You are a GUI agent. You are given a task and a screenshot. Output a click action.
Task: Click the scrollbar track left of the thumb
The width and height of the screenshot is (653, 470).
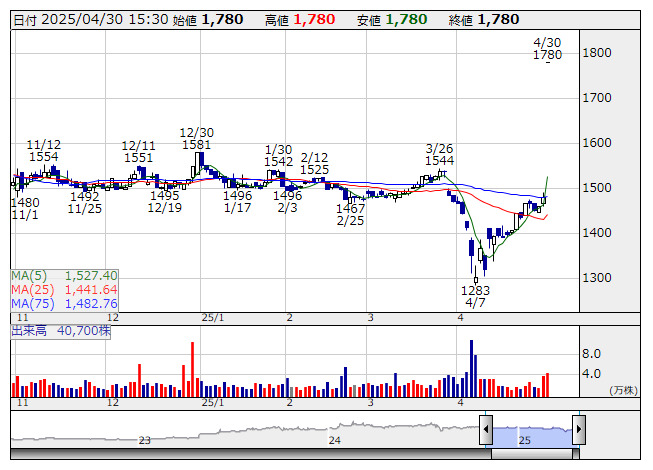[251, 454]
